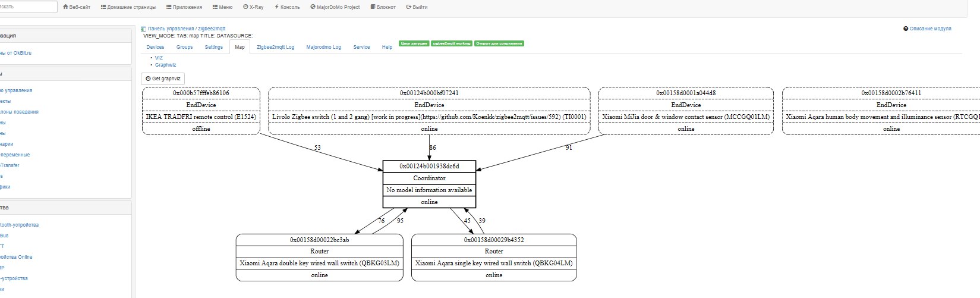Click link quality value 53

[317, 148]
